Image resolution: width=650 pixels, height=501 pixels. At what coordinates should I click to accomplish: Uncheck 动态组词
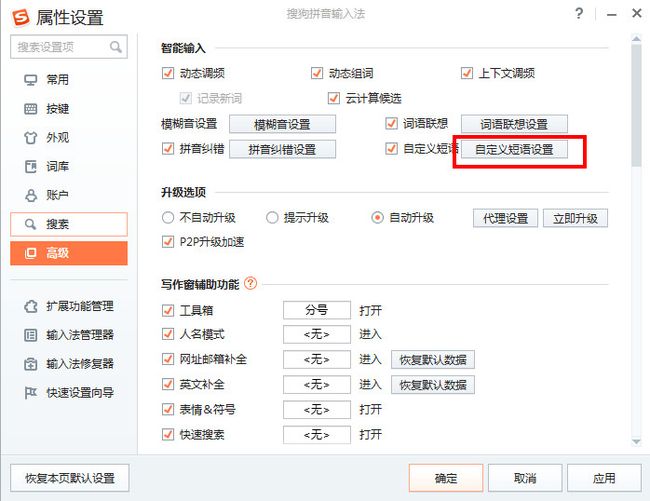(x=317, y=73)
